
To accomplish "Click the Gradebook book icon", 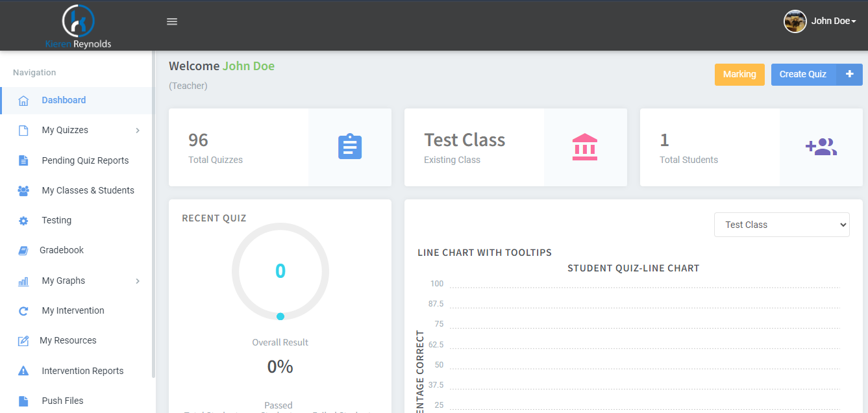I will tap(23, 251).
